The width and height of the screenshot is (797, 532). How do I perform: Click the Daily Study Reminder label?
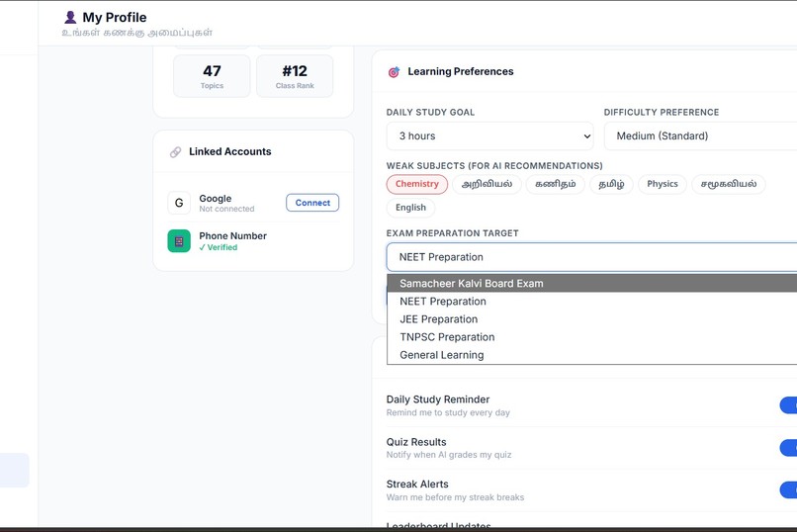[x=438, y=399]
